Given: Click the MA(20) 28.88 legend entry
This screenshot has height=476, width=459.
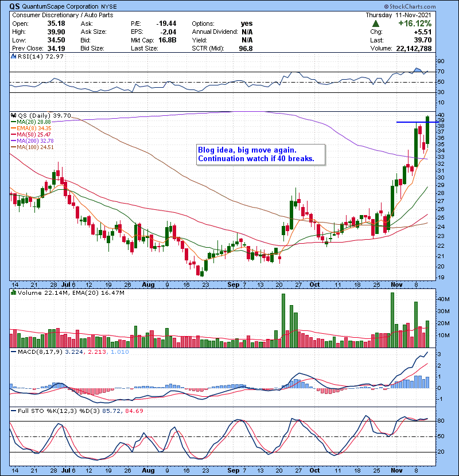Looking at the screenshot, I should [x=32, y=122].
